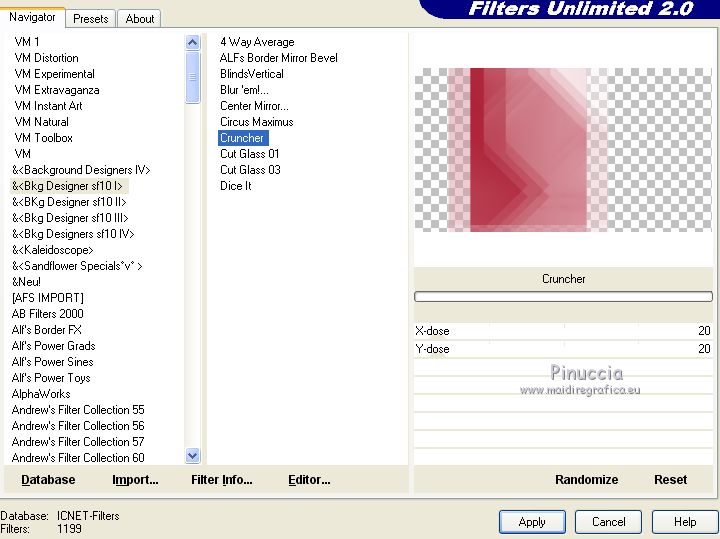Image resolution: width=720 pixels, height=539 pixels.
Task: Adjust the X-dose slider
Action: coord(563,331)
